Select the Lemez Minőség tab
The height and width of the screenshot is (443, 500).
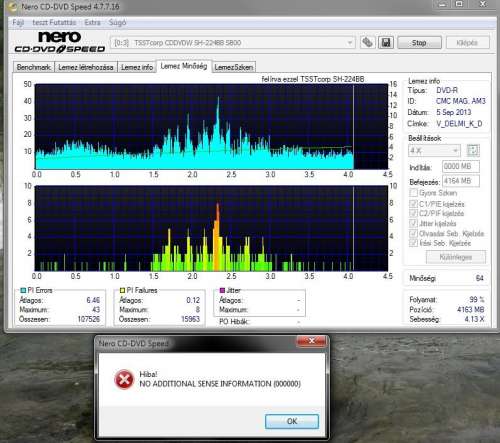coord(184,66)
